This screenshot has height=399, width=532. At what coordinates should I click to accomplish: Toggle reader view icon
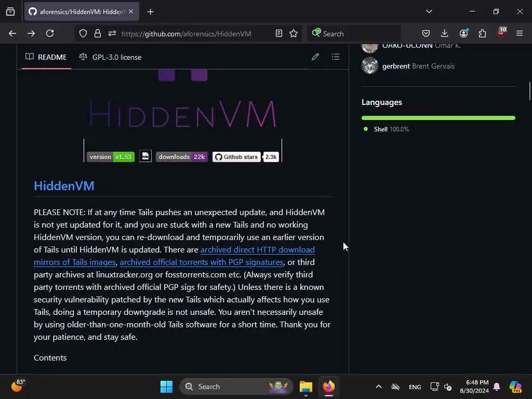tap(279, 33)
